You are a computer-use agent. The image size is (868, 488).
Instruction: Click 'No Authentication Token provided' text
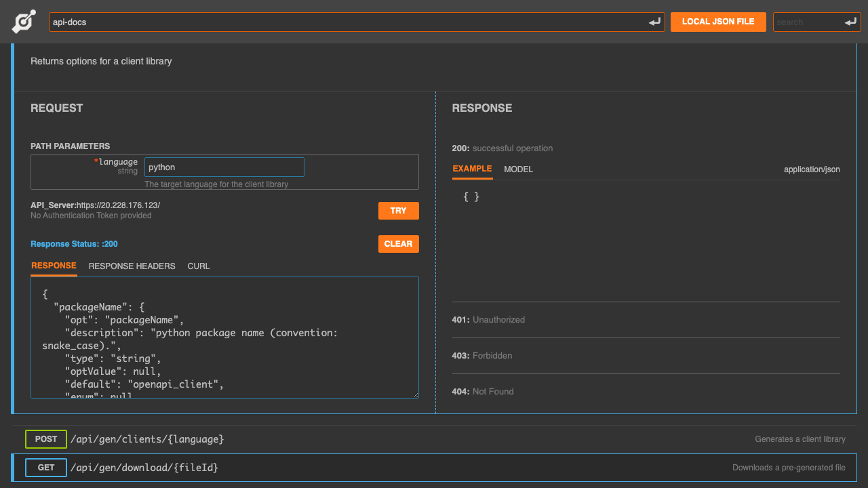point(91,216)
